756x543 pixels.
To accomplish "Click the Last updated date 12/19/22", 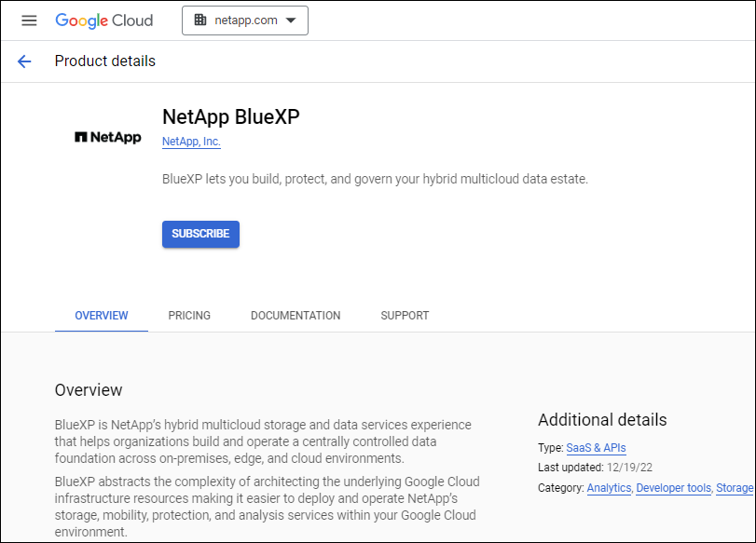I will pyautogui.click(x=628, y=468).
